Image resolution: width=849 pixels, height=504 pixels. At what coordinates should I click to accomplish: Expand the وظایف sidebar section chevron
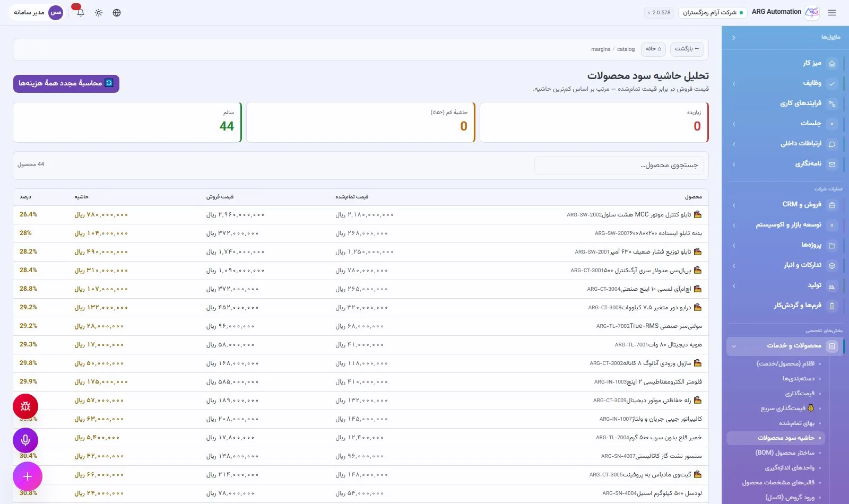[734, 84]
